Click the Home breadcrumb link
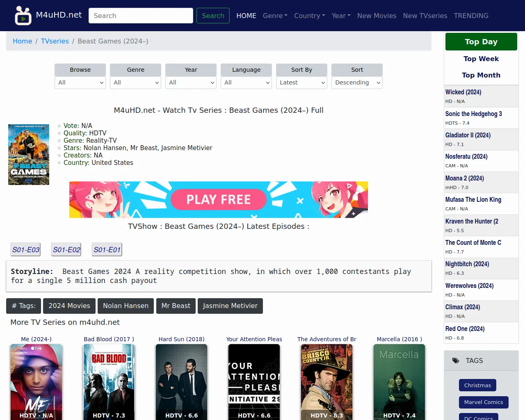The height and width of the screenshot is (420, 525). pos(23,41)
